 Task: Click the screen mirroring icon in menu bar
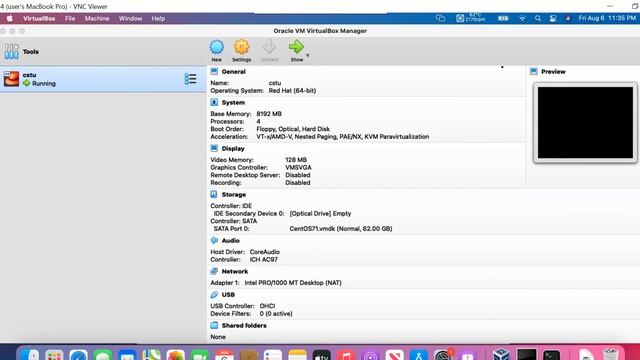click(440, 18)
